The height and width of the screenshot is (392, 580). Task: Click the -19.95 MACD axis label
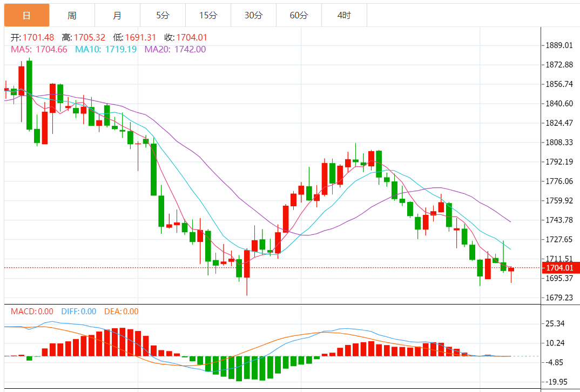(x=557, y=382)
